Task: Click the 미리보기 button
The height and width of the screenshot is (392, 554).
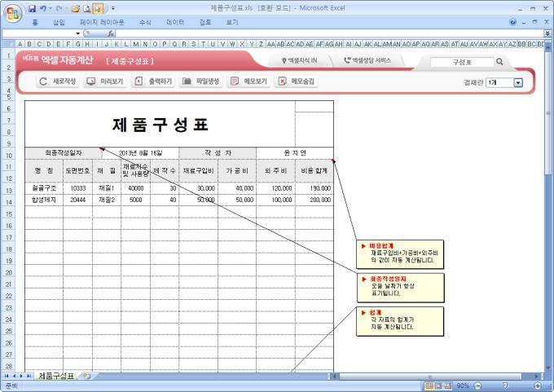Action: (105, 81)
